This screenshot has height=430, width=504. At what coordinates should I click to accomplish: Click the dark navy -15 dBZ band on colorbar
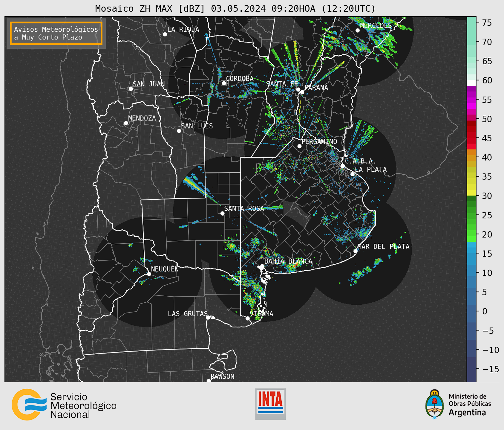(471, 369)
